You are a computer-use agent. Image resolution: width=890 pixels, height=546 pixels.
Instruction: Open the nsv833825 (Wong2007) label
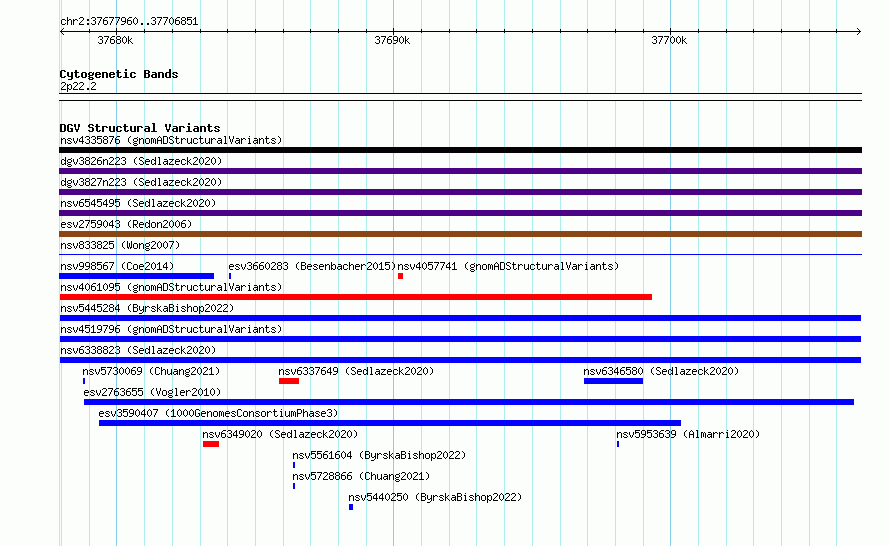(x=120, y=245)
